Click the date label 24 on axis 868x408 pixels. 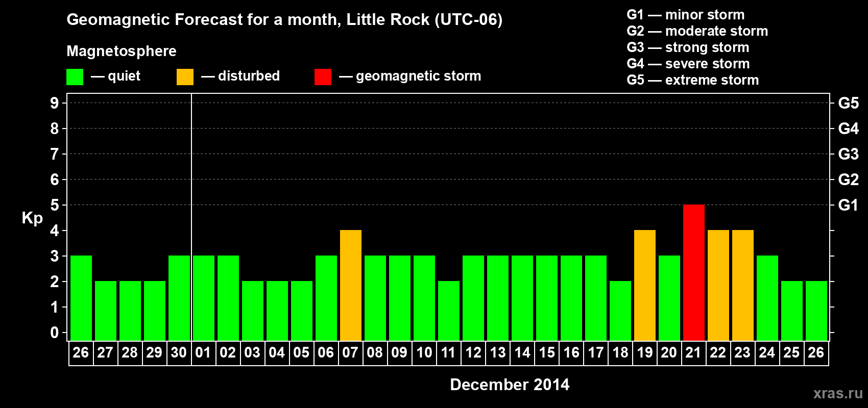pos(767,352)
